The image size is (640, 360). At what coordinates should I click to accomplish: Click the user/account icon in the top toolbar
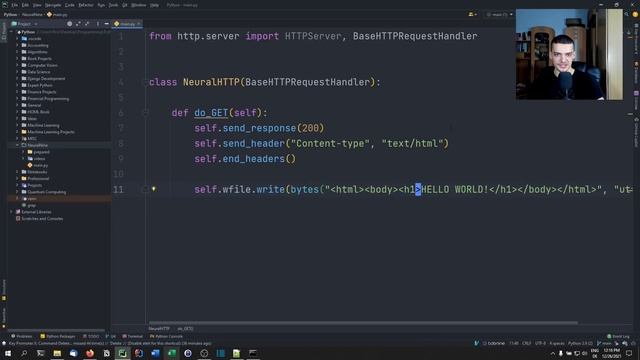(x=472, y=14)
